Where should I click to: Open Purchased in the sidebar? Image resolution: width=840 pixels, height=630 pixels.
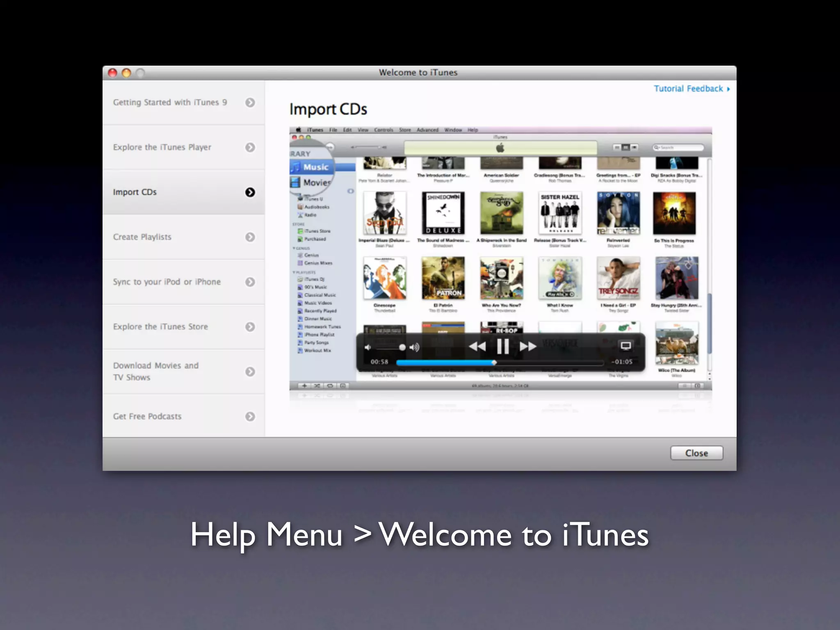click(312, 239)
